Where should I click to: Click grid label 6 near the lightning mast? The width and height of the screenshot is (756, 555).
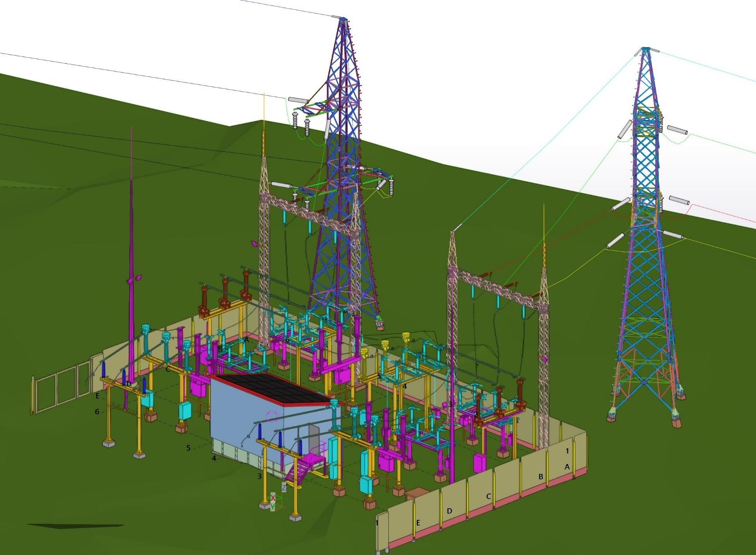tap(97, 412)
